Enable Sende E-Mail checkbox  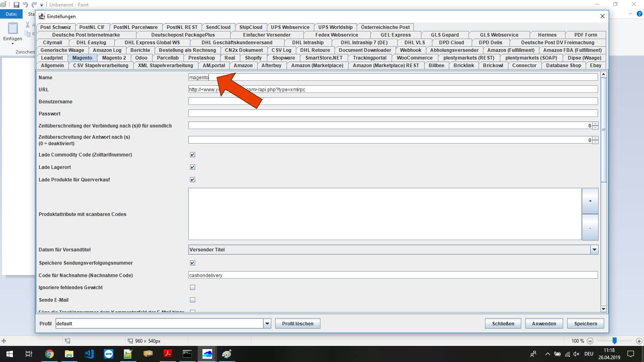click(x=192, y=300)
